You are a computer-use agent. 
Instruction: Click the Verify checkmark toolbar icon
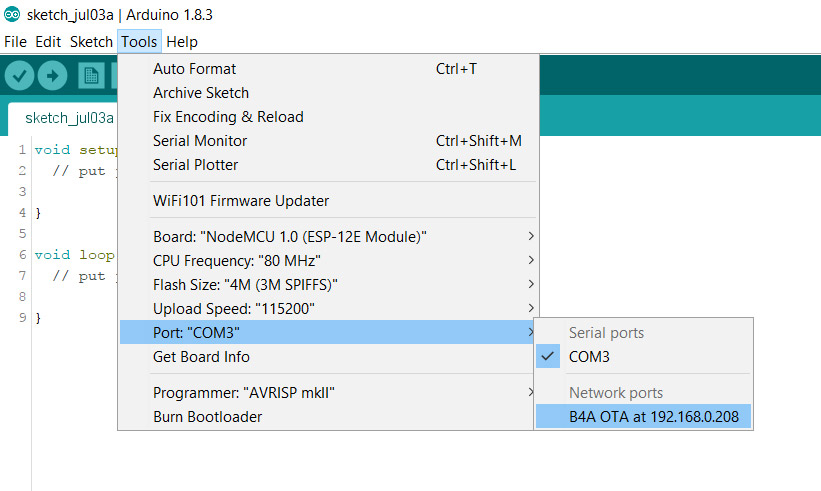tap(20, 75)
